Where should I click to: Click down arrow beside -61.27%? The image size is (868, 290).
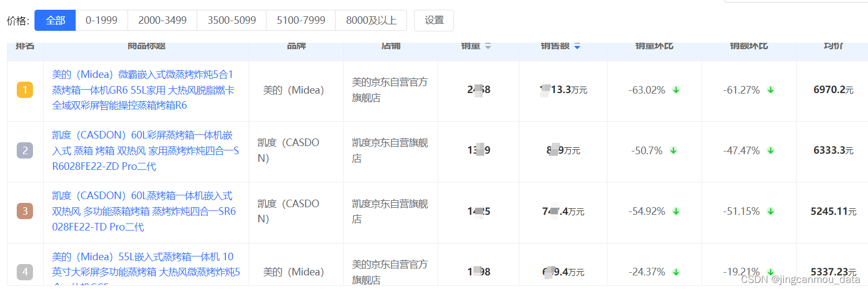771,90
